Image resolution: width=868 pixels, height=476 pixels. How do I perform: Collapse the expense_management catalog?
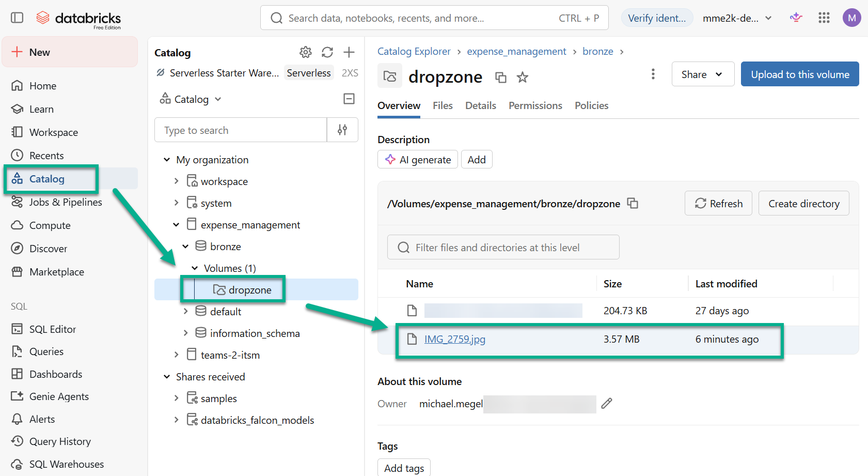pos(176,224)
